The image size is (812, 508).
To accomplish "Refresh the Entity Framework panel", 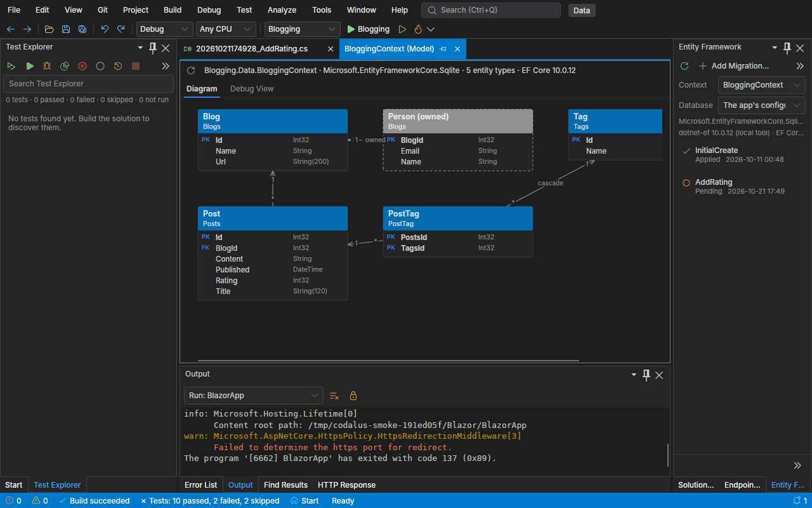I will [684, 66].
